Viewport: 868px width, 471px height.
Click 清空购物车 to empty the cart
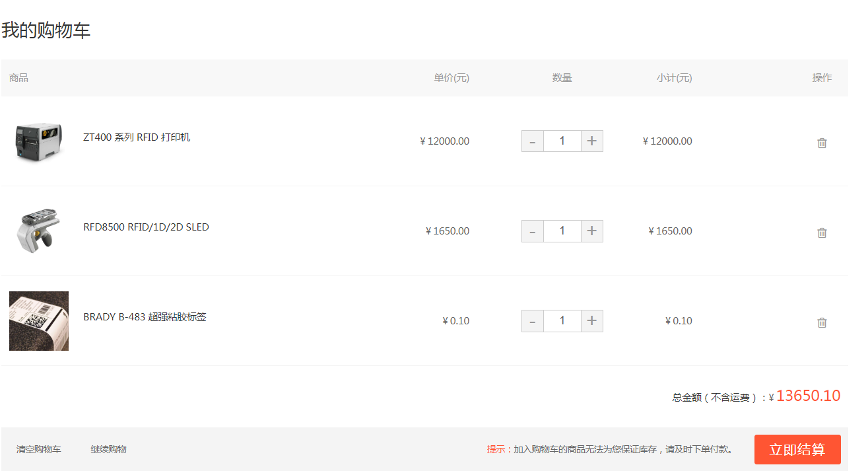39,449
